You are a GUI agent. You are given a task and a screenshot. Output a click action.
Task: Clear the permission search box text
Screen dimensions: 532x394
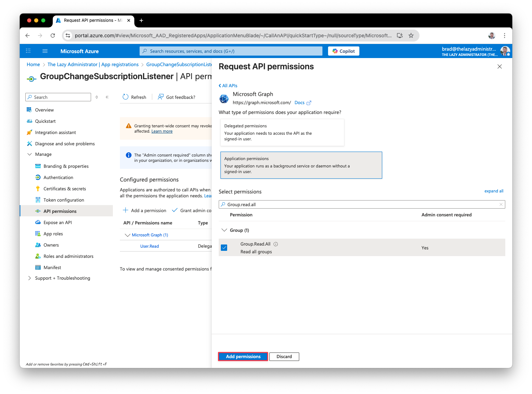(501, 204)
